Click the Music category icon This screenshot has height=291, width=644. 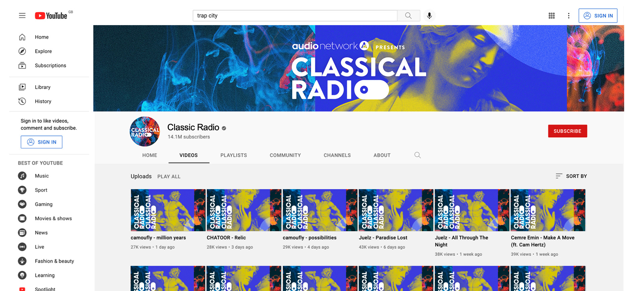[x=22, y=176]
